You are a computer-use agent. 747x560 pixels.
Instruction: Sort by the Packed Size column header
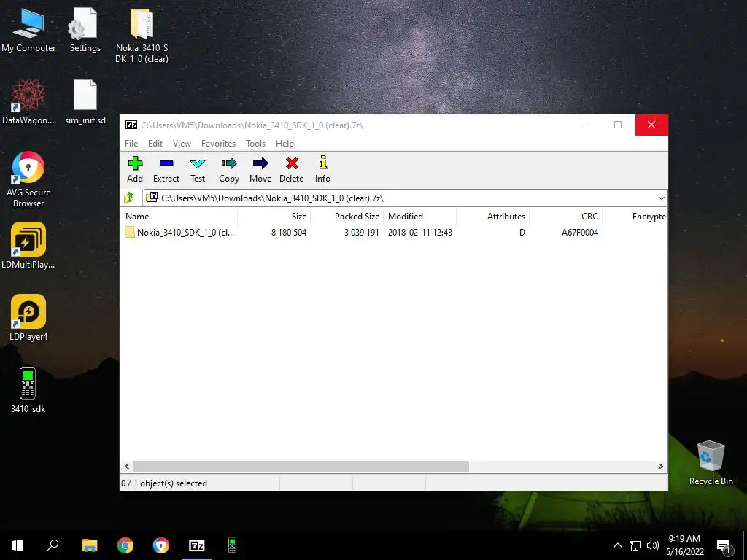pyautogui.click(x=347, y=216)
